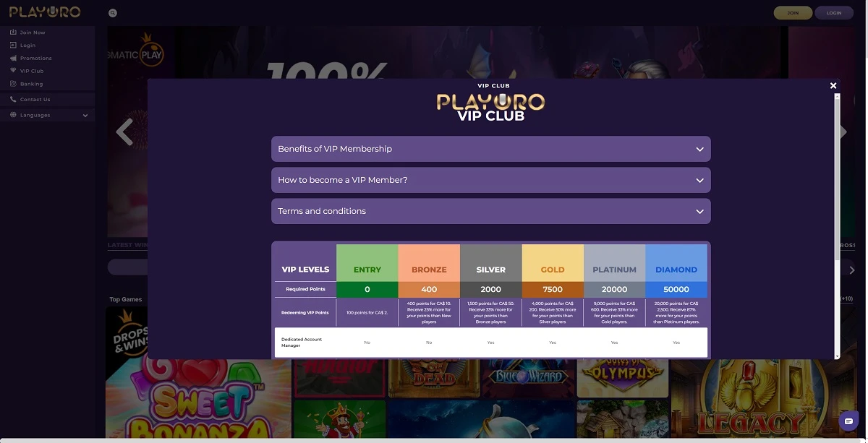Close the VIP Club popup
Screen dimensions: 868x443
[x=833, y=85]
